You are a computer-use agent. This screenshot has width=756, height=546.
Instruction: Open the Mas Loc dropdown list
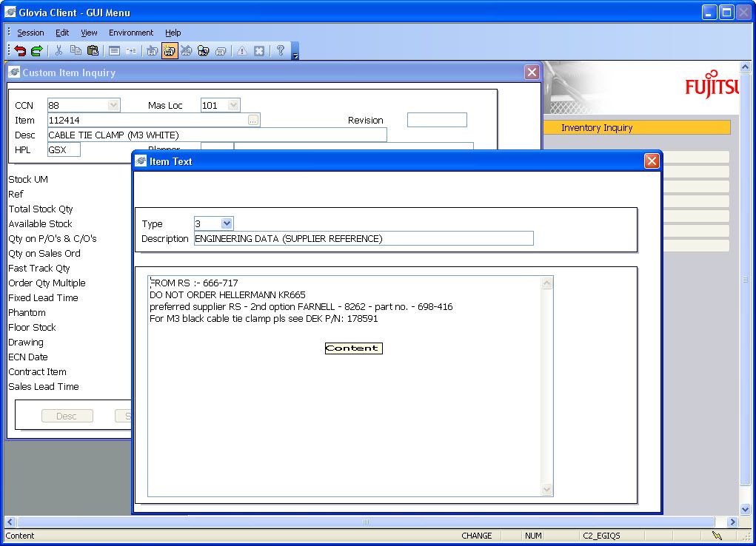[233, 106]
